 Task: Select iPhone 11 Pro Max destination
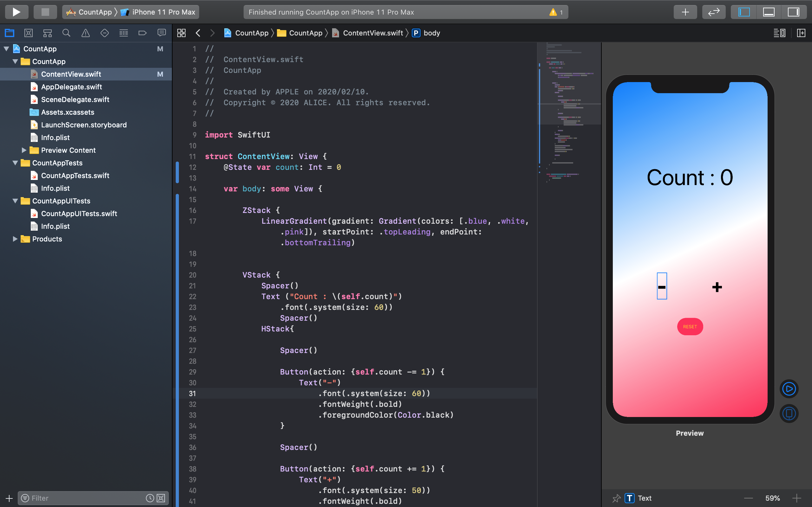click(163, 12)
